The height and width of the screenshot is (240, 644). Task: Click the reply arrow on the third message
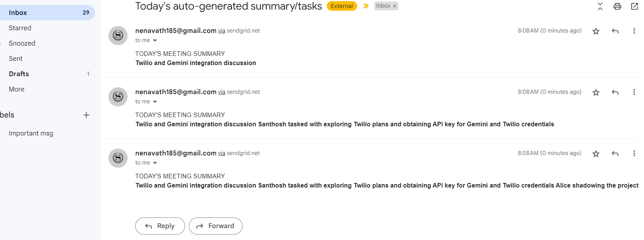[x=615, y=153]
